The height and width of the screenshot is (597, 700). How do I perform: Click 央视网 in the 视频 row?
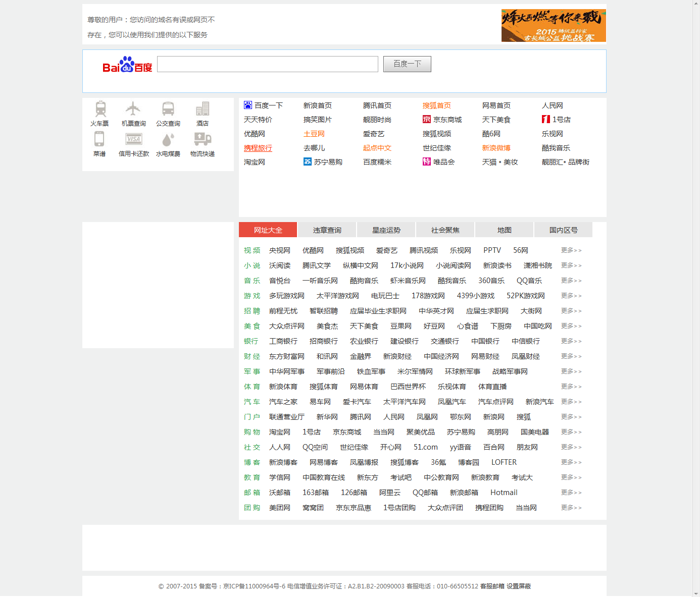pyautogui.click(x=280, y=250)
